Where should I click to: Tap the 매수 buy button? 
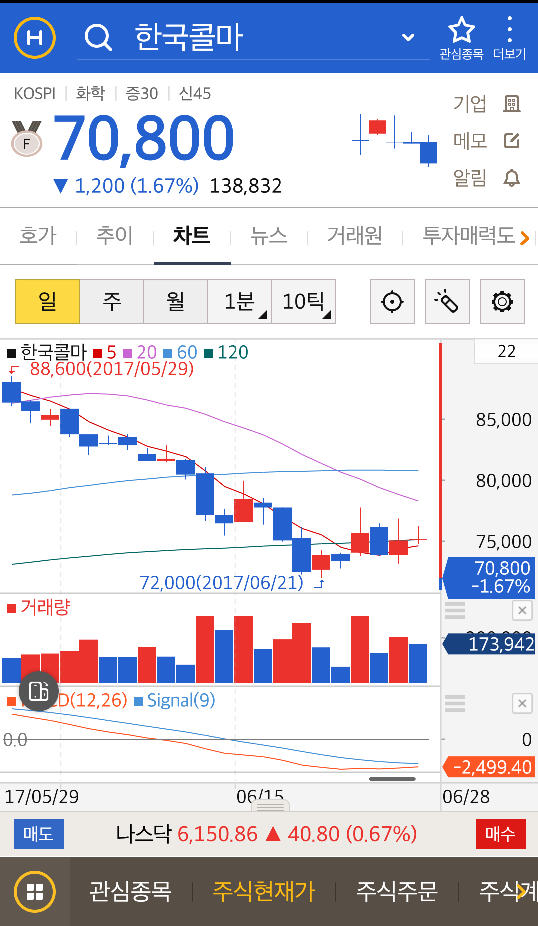coord(500,834)
